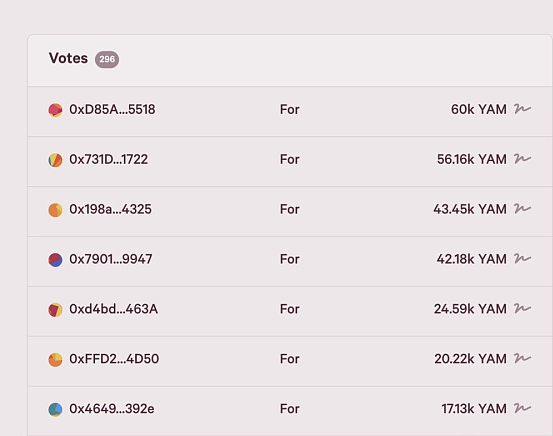This screenshot has width=553, height=436.
Task: Click the avatar icon for 0xd4bd...463A
Action: coord(55,310)
